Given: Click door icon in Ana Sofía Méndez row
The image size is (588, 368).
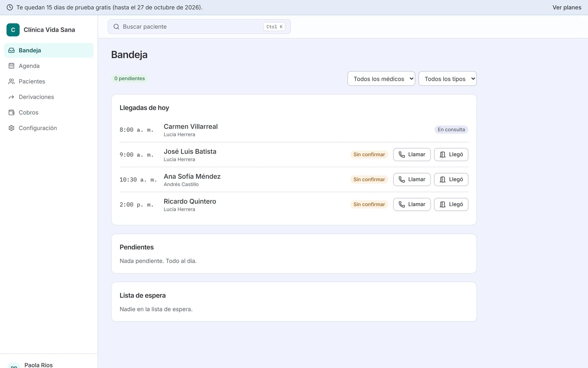Looking at the screenshot, I should 442,180.
